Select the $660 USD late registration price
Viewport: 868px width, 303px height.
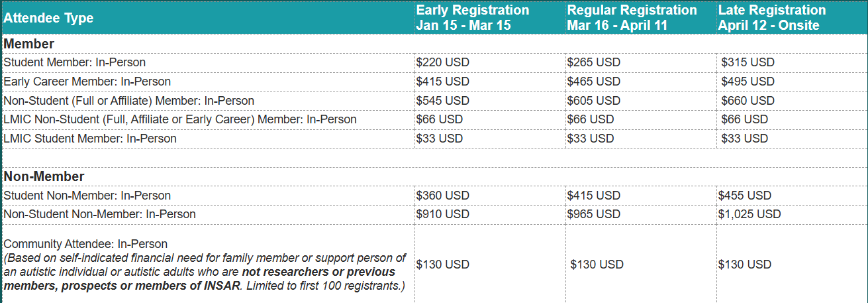[747, 101]
